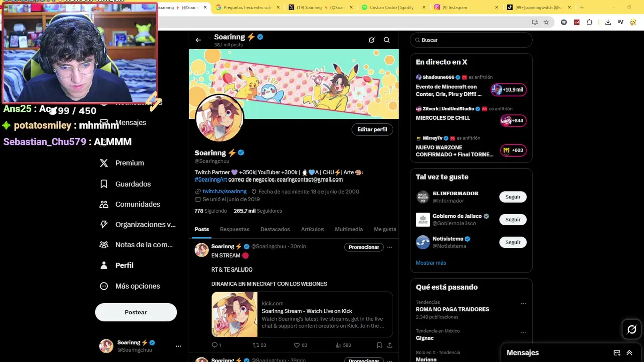
Task: Open the red chart extension icon
Action: [x=577, y=22]
